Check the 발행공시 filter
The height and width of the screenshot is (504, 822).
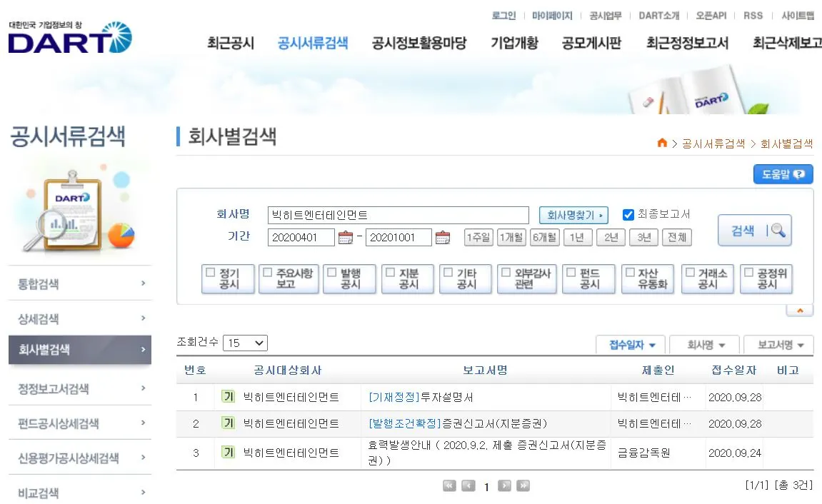(332, 273)
